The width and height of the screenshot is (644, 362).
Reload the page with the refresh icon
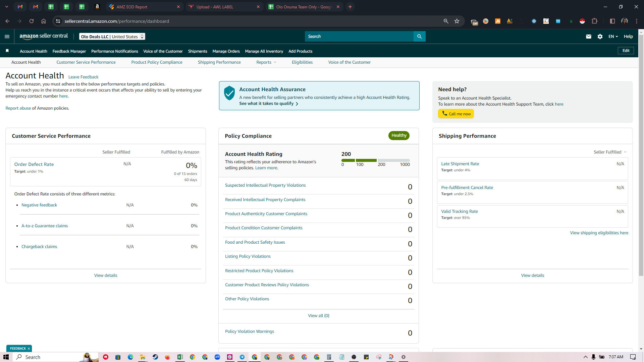pyautogui.click(x=32, y=21)
